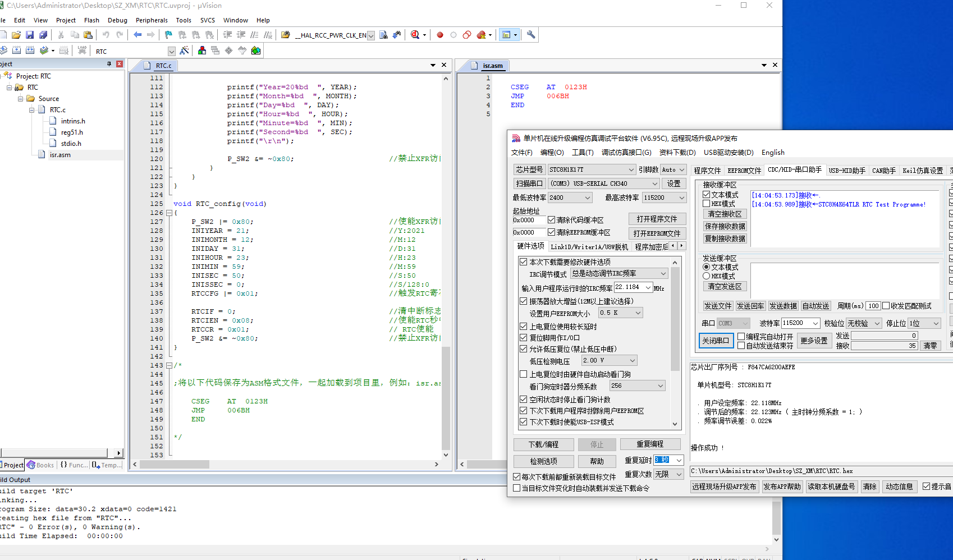The width and height of the screenshot is (953, 560).
Task: Open Configuration with the wrench icon
Action: 531,35
